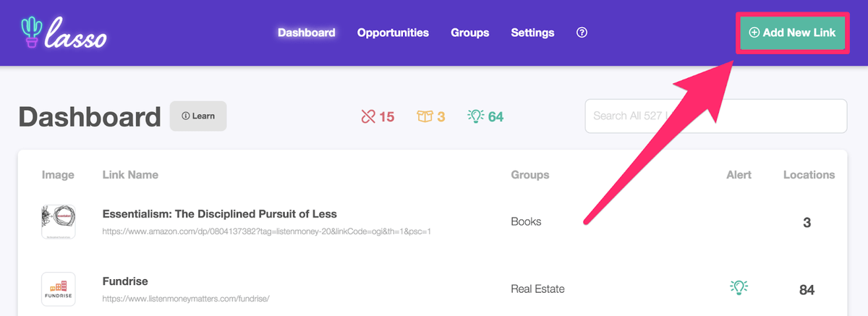This screenshot has height=316, width=868.
Task: Click the Real Estate group label
Action: [x=537, y=289]
